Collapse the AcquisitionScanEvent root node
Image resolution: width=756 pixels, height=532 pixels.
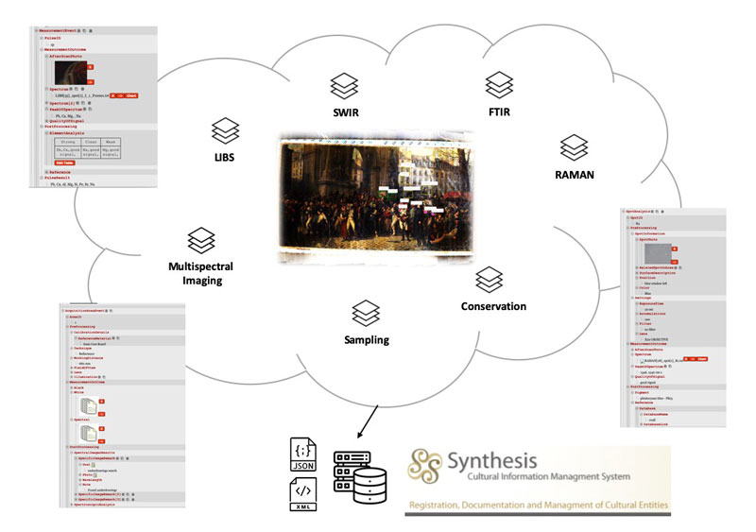coord(62,311)
